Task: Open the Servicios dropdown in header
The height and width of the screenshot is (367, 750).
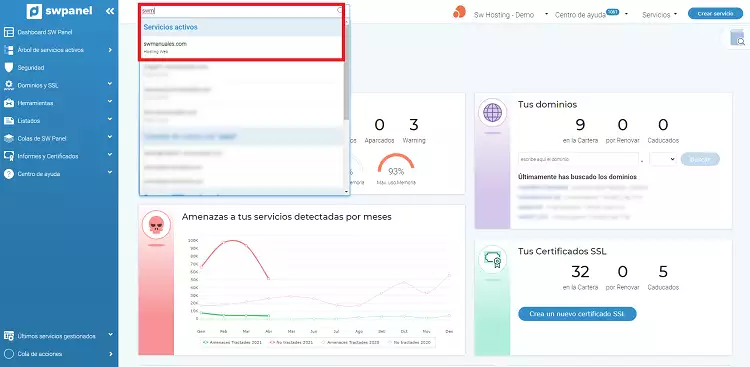Action: tap(660, 15)
